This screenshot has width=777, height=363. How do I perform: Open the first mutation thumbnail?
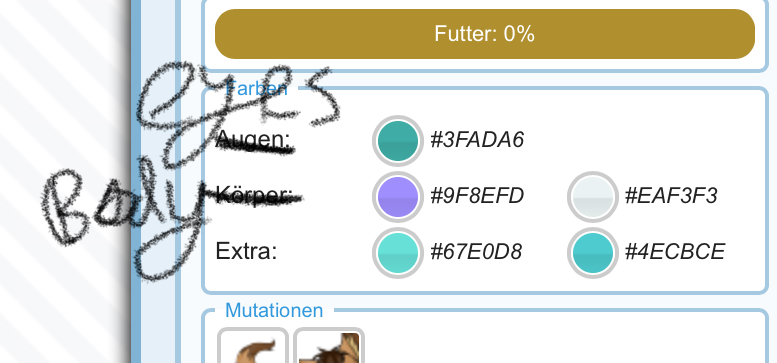(x=253, y=345)
